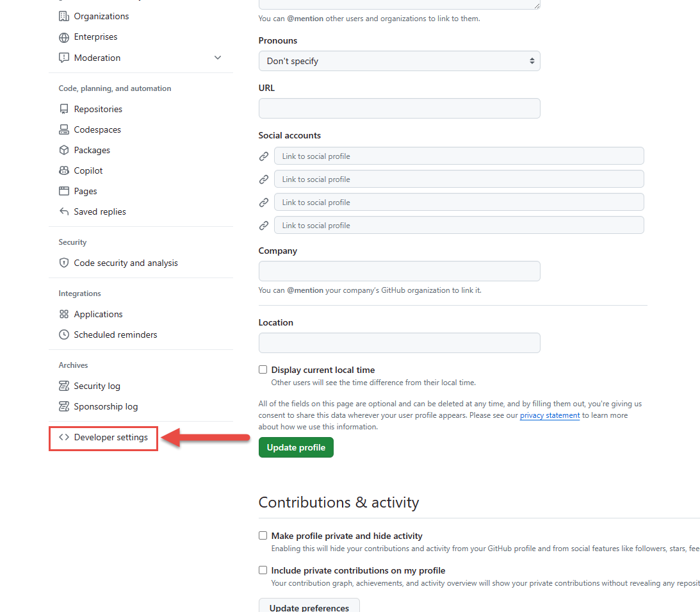Click the Codespaces icon in sidebar
This screenshot has width=700, height=612.
coord(63,129)
